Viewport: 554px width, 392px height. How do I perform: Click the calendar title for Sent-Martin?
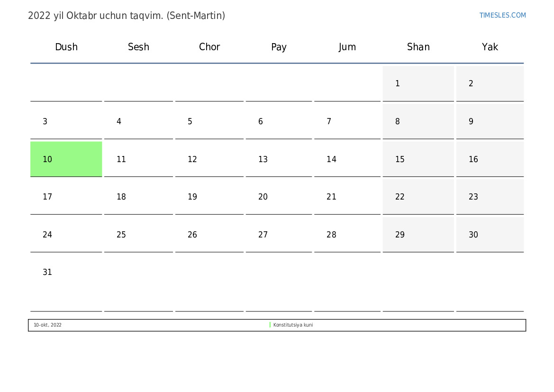(127, 16)
